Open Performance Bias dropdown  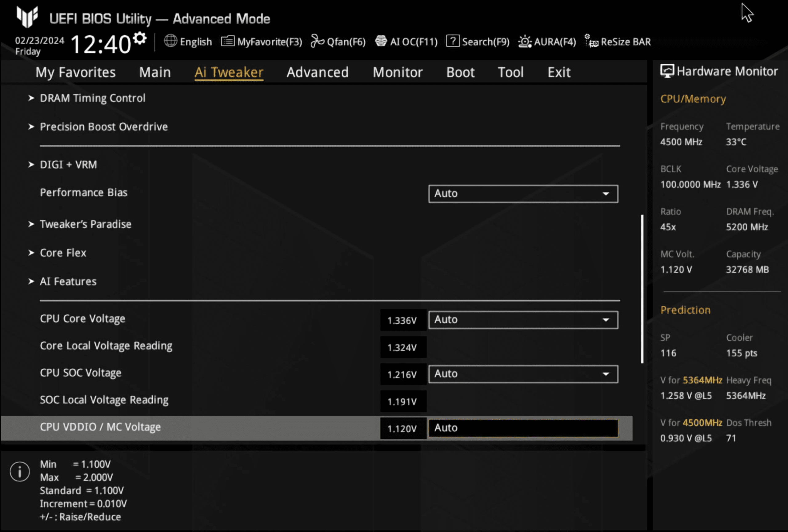point(523,194)
